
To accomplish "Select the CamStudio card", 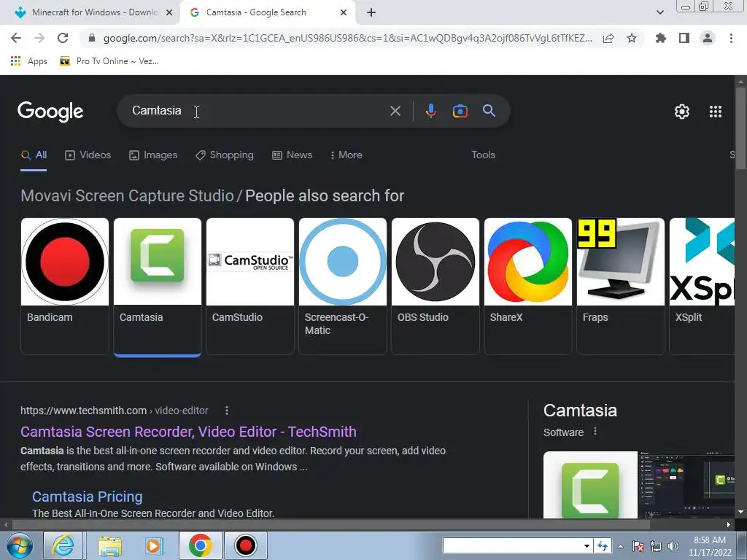I will [250, 286].
